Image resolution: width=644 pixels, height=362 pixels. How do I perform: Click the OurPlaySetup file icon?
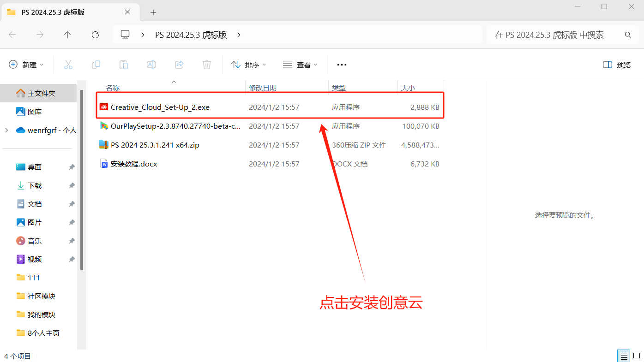[104, 126]
